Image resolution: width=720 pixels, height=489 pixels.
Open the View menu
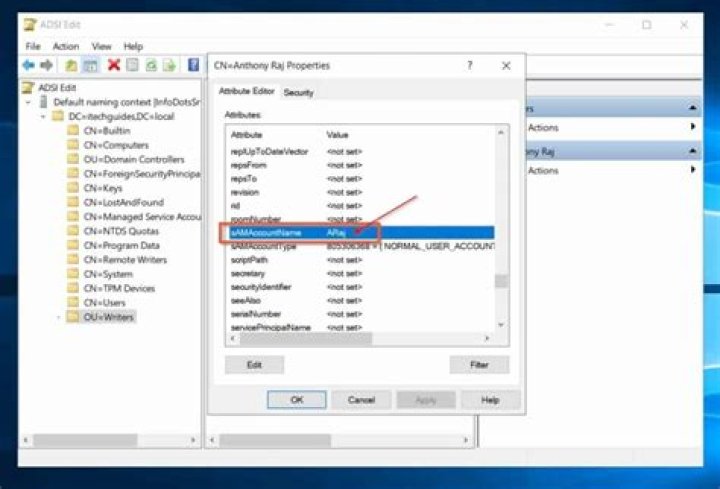coord(101,46)
